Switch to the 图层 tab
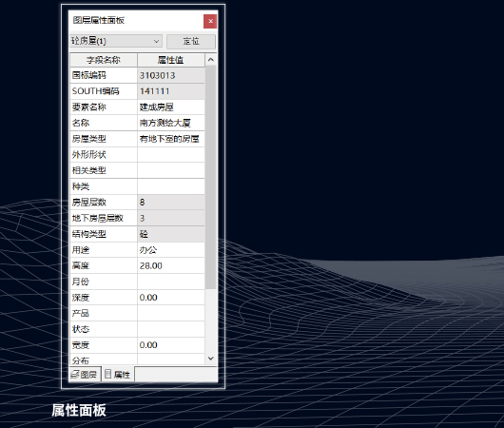Viewport: 504px width, 428px height. coord(85,375)
